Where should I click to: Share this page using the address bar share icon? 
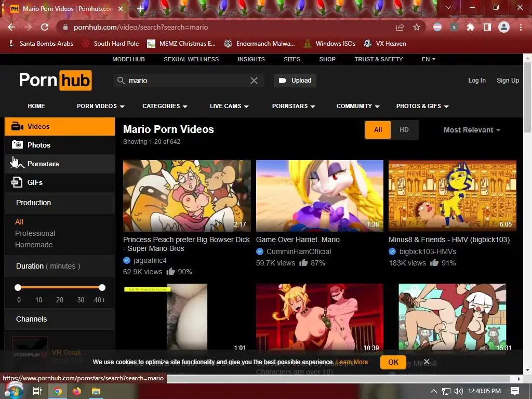[400, 27]
